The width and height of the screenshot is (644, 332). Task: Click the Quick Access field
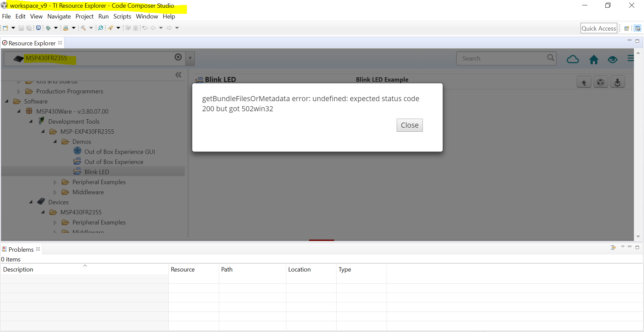click(x=599, y=28)
